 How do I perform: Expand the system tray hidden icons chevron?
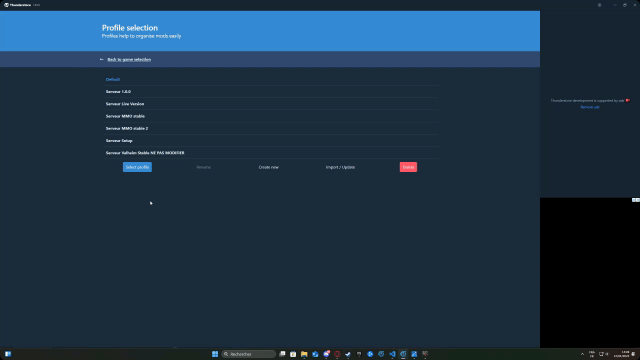tap(582, 354)
